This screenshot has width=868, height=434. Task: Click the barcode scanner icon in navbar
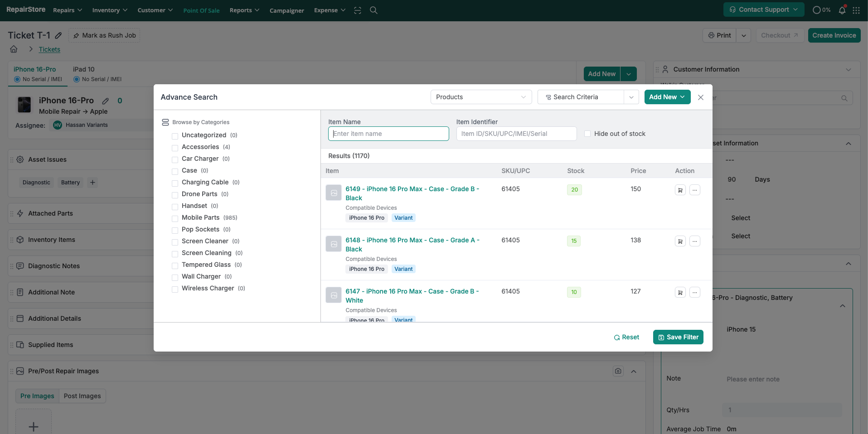[x=358, y=10]
